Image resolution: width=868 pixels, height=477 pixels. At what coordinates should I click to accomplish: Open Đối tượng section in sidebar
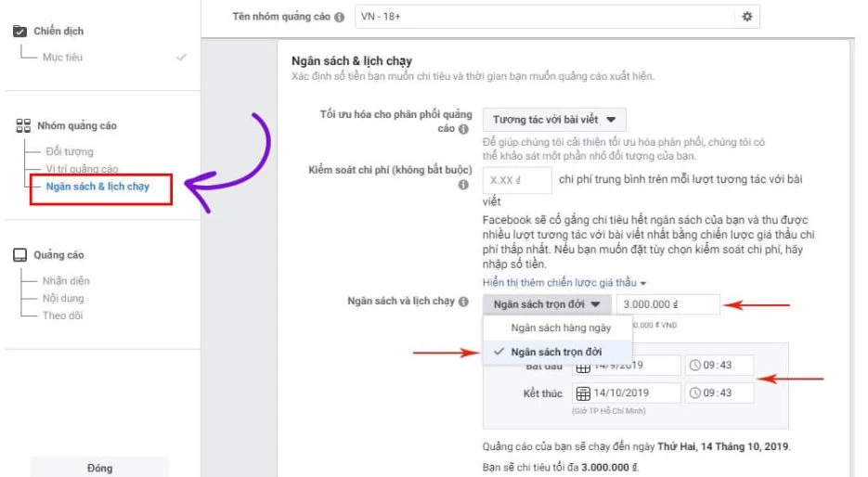pyautogui.click(x=70, y=151)
